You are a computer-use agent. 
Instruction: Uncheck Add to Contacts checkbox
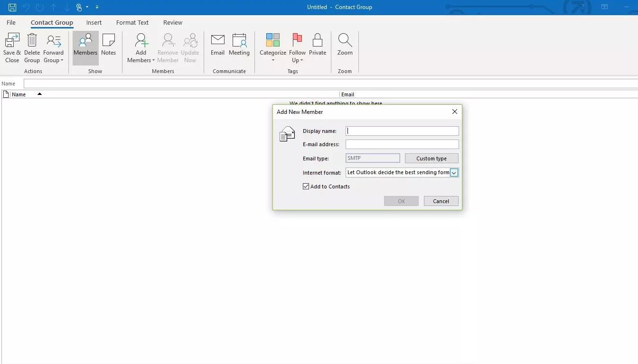pyautogui.click(x=306, y=187)
